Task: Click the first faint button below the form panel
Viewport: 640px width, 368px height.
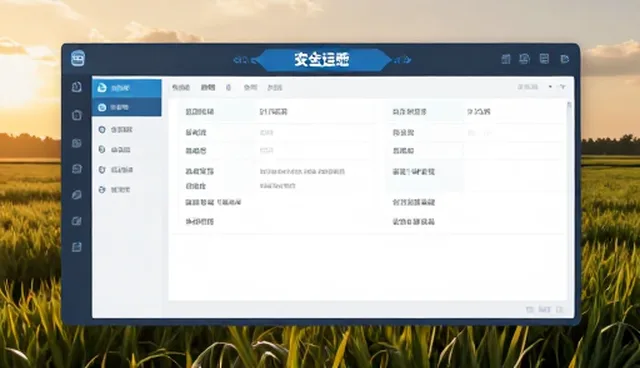Action: point(530,310)
